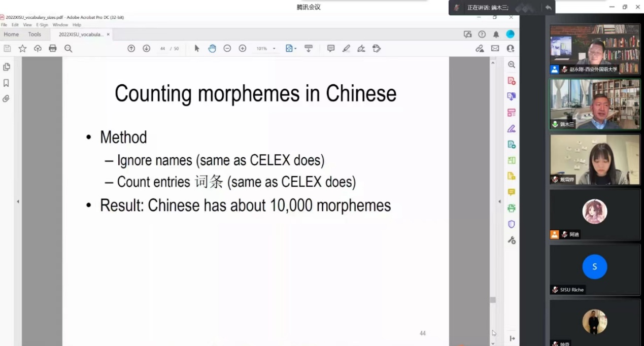The width and height of the screenshot is (644, 346).
Task: Open the bookmarks panel in left sidebar
Action: click(x=7, y=83)
